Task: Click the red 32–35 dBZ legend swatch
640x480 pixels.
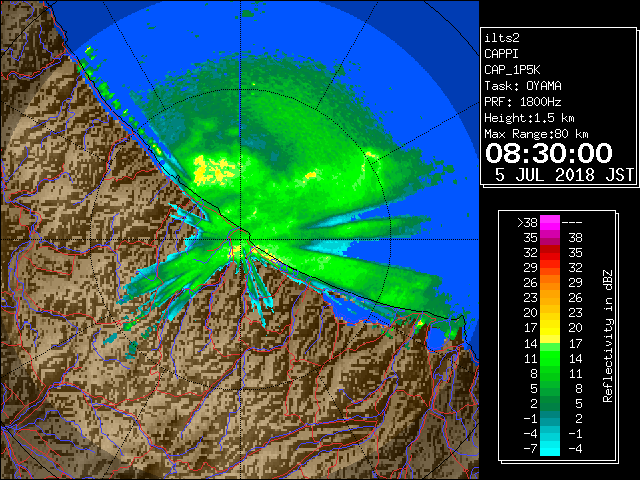Action: [550, 253]
